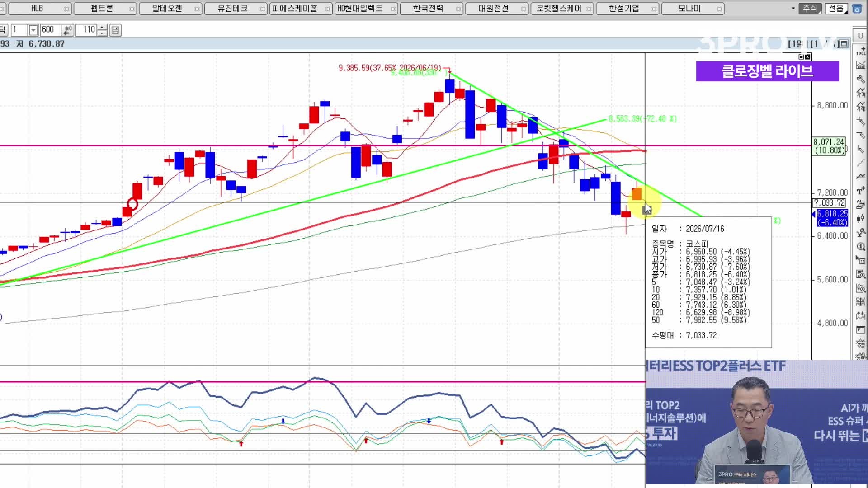Click the 선옵 button at top right
868x488 pixels.
tap(836, 9)
